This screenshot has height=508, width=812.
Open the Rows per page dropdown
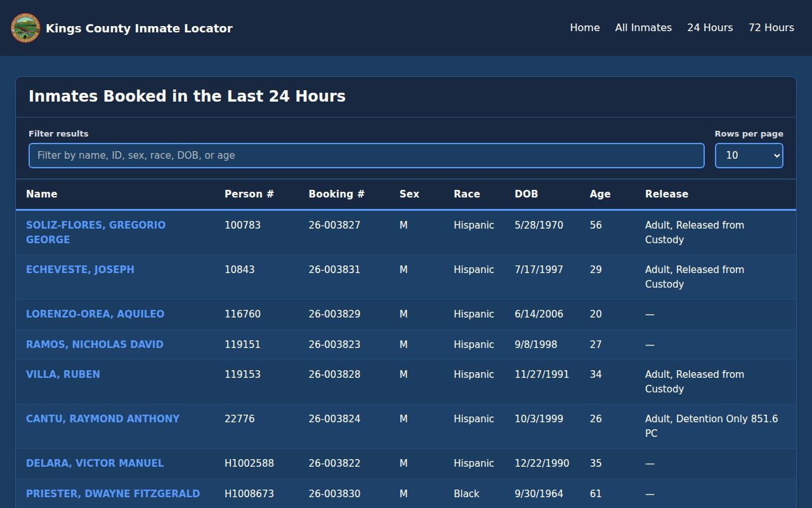tap(749, 156)
